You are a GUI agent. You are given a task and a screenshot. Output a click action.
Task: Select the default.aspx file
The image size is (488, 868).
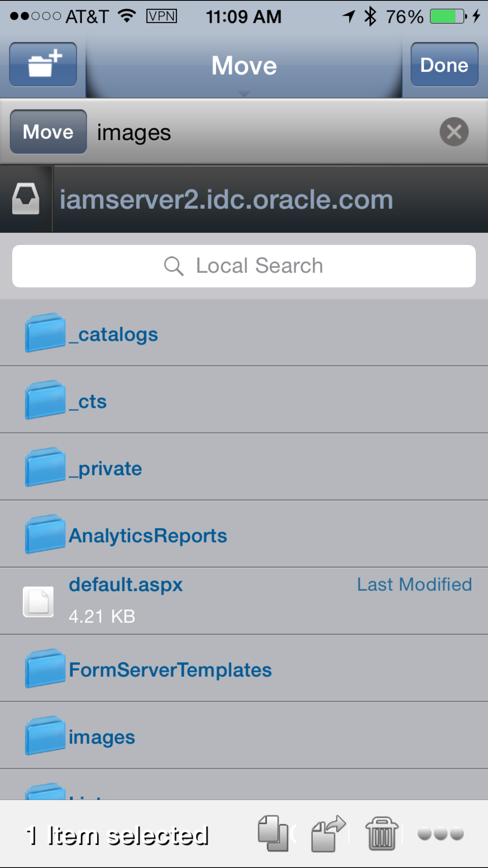click(x=126, y=585)
